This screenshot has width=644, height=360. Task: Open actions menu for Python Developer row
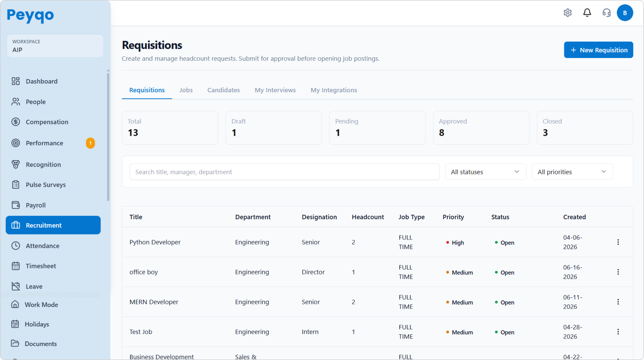pos(618,242)
